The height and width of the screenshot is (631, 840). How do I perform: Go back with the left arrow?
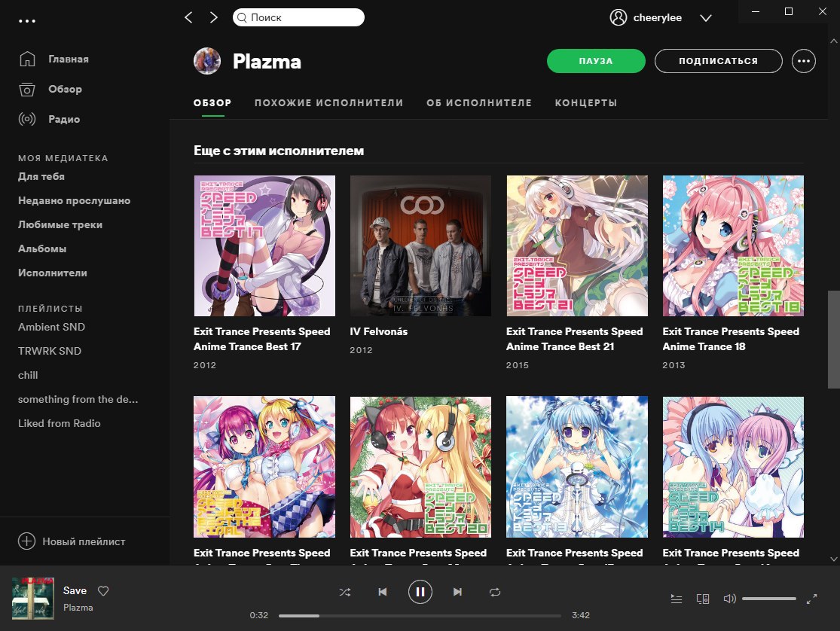pyautogui.click(x=188, y=17)
